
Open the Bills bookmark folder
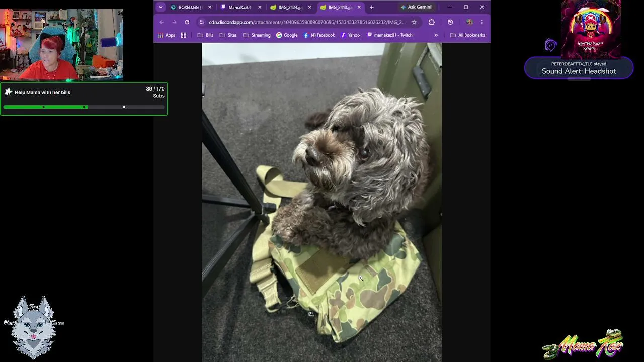[205, 35]
